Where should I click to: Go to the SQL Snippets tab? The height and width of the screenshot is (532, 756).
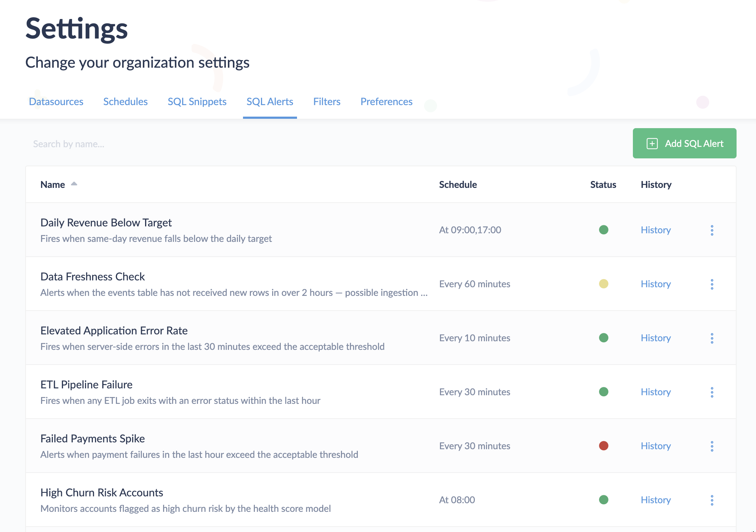click(197, 102)
